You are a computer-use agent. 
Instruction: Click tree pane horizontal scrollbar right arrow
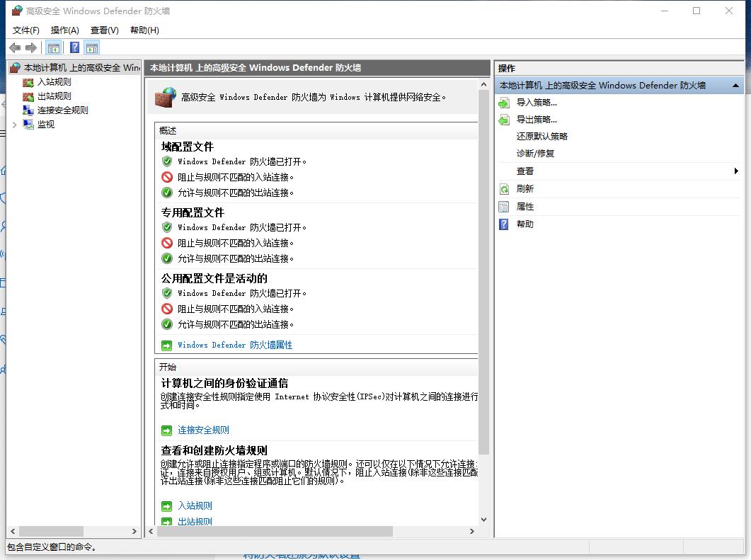tap(134, 531)
